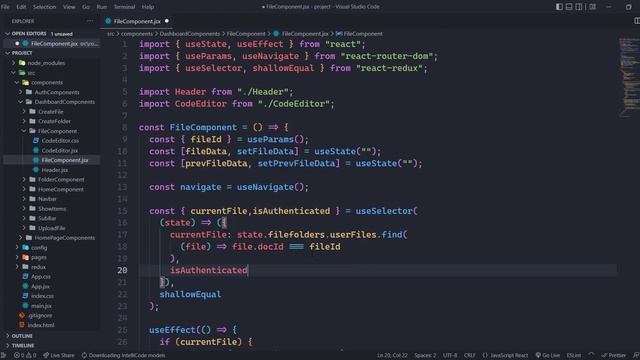Screen dimensions: 640x360
Task: Click the split editor icon
Action: tap(636, 20)
